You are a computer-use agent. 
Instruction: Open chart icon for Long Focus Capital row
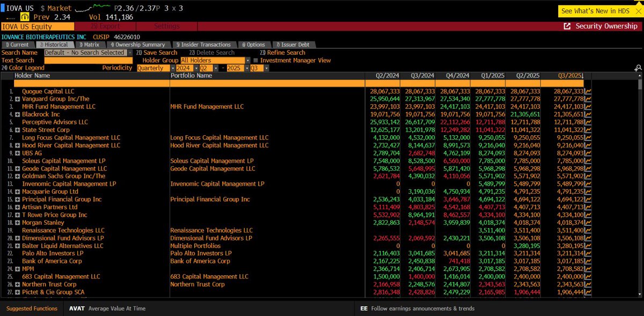tap(588, 138)
